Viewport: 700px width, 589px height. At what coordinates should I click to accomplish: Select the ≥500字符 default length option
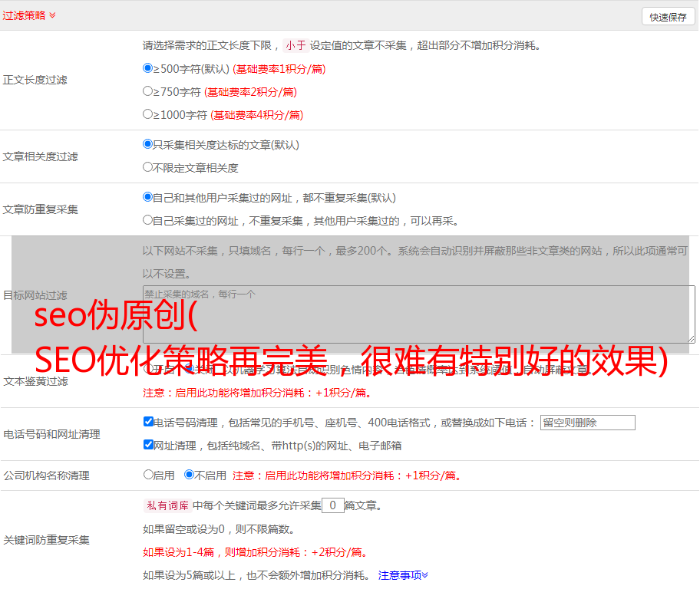click(148, 67)
